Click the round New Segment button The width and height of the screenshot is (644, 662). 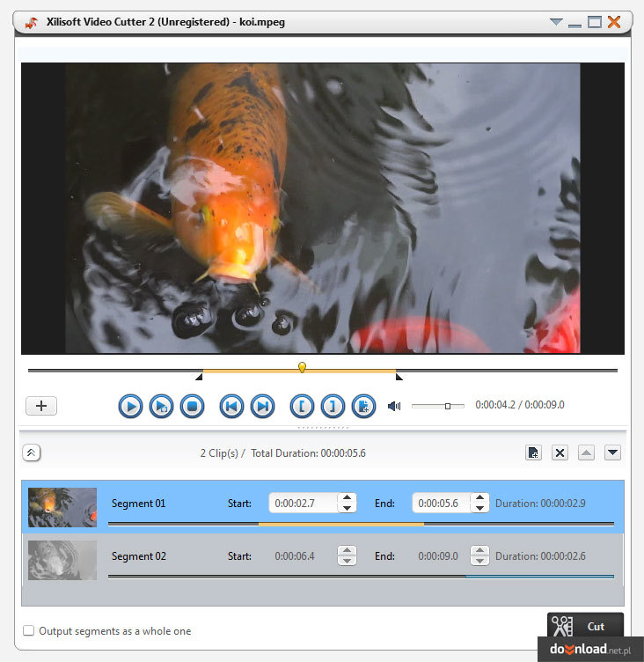click(x=363, y=406)
